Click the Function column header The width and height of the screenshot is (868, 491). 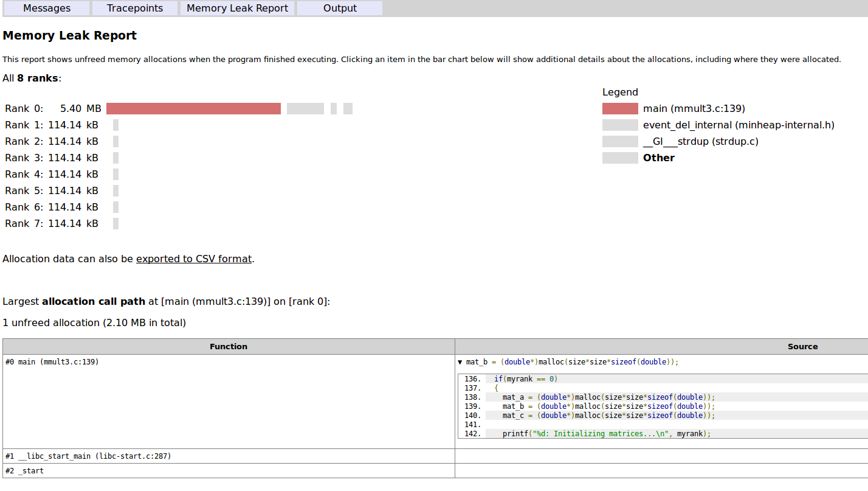[229, 346]
